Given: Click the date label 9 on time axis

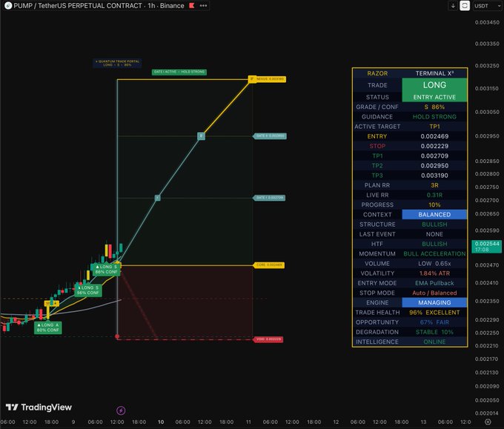Looking at the screenshot, I should pyautogui.click(x=73, y=422).
